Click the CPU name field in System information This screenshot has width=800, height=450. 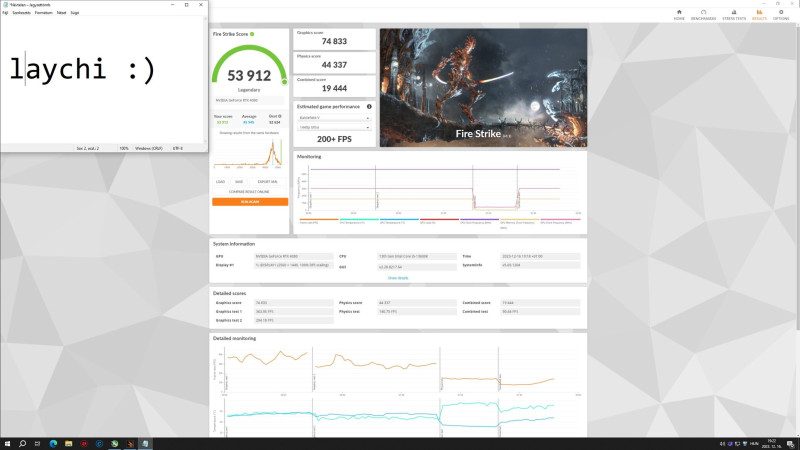pos(417,257)
